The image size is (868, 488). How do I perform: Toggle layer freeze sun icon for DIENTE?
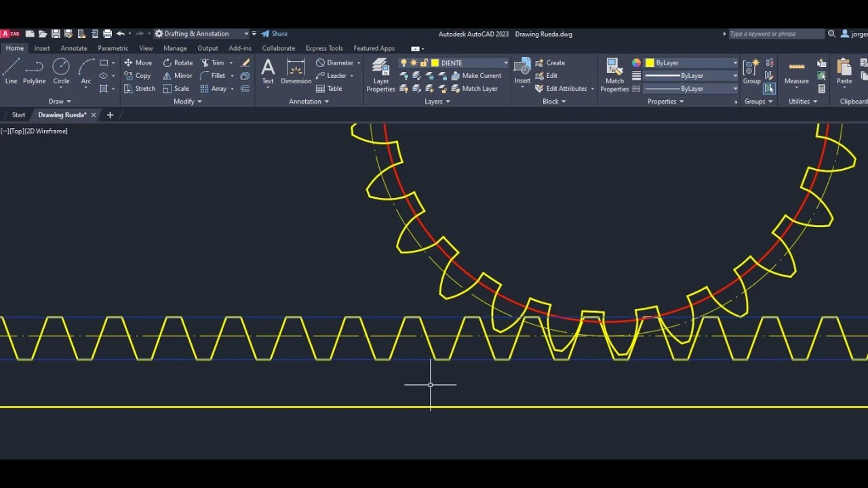click(x=414, y=62)
